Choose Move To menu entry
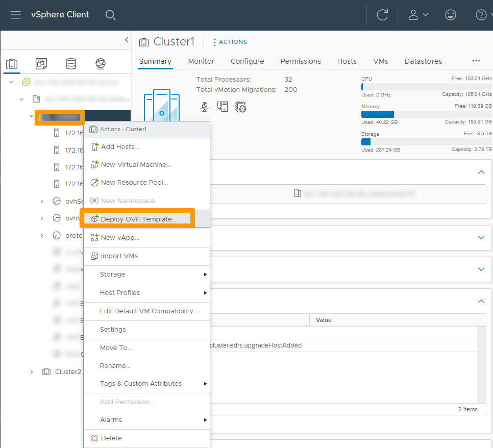Image resolution: width=493 pixels, height=448 pixels. (147, 348)
